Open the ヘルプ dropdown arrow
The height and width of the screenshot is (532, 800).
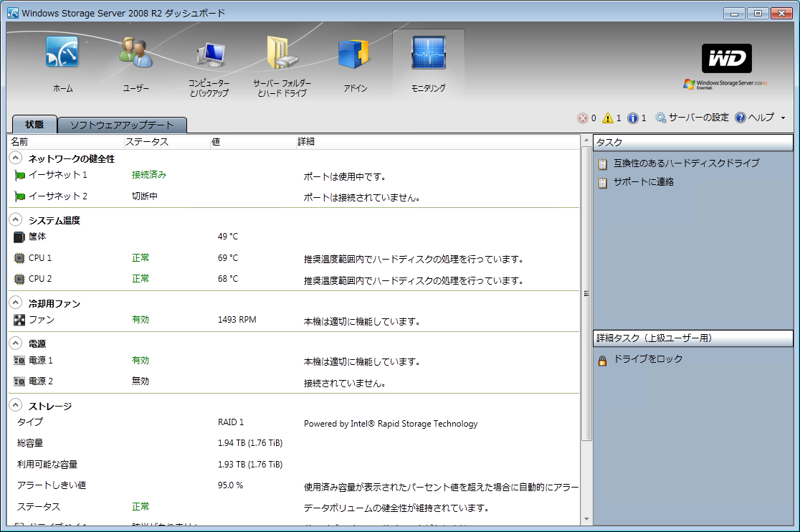784,118
